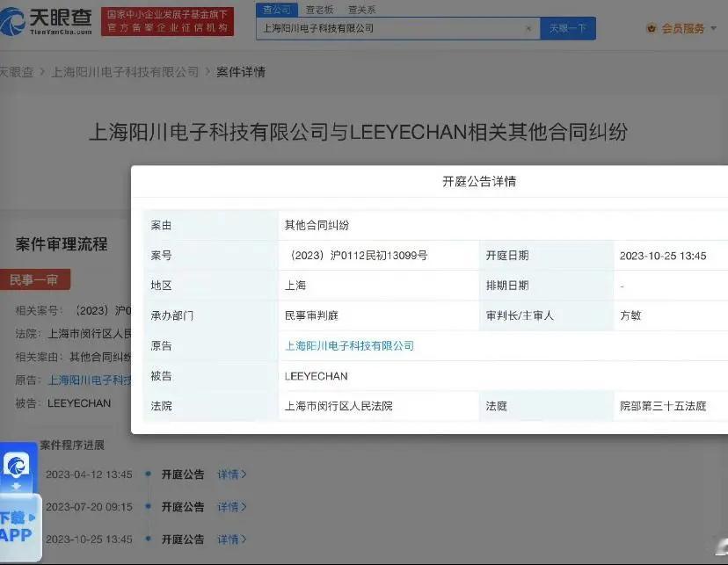Click the 案件程序进展 heading

[72, 445]
